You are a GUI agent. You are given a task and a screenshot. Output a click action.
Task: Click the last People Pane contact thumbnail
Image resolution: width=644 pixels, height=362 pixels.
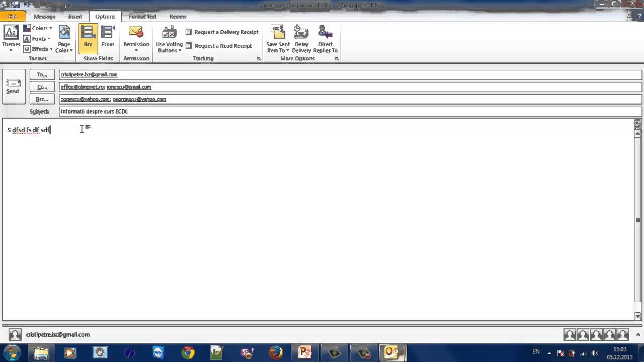tap(622, 335)
